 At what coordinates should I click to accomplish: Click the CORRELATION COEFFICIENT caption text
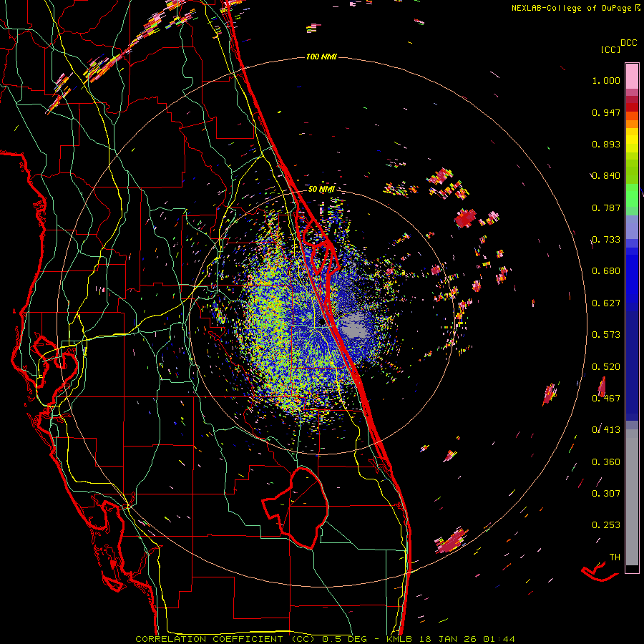point(209,639)
